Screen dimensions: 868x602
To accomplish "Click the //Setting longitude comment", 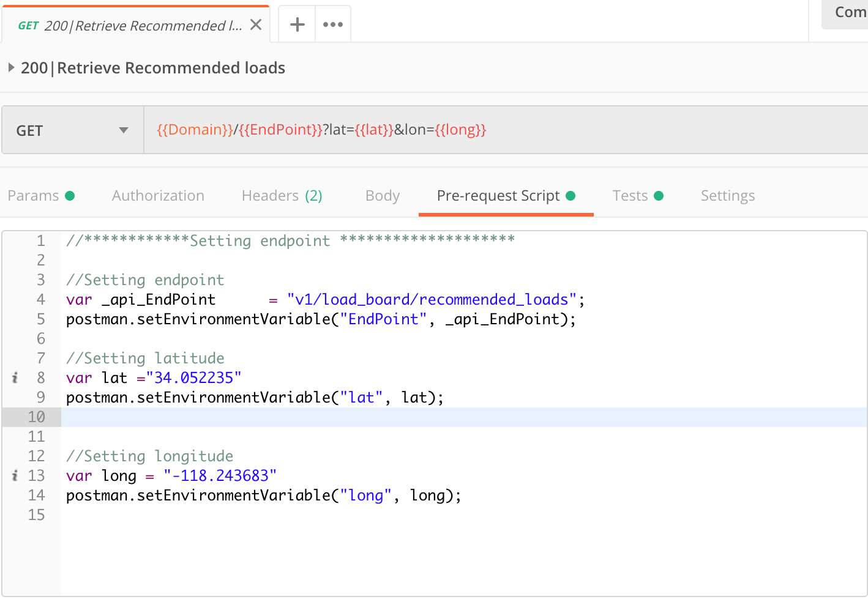I will tap(150, 456).
